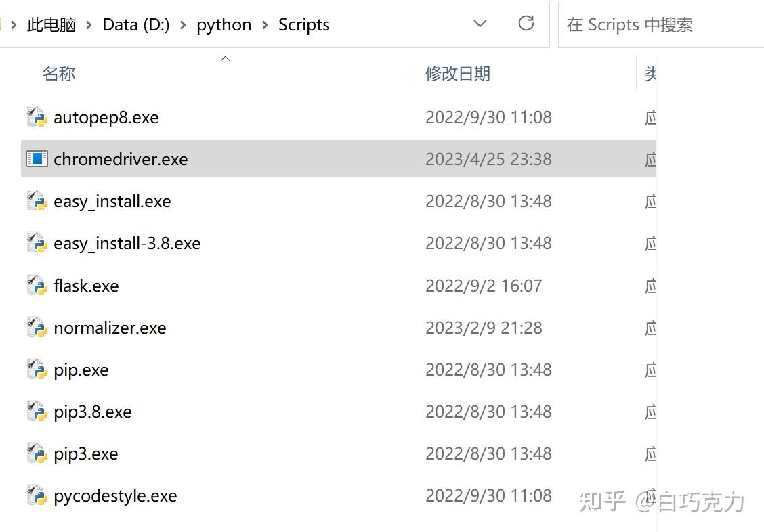Go to the python folder breadcrumb
The height and width of the screenshot is (532, 764).
click(x=224, y=25)
